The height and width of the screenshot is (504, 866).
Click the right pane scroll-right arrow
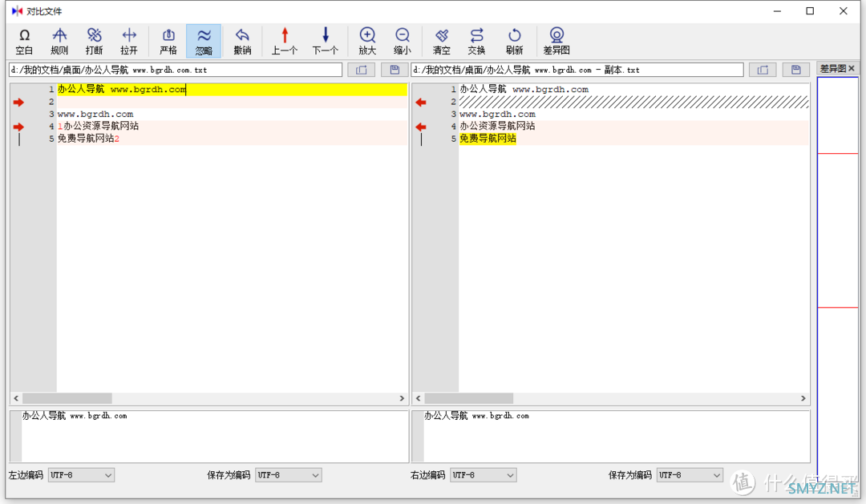pos(803,398)
